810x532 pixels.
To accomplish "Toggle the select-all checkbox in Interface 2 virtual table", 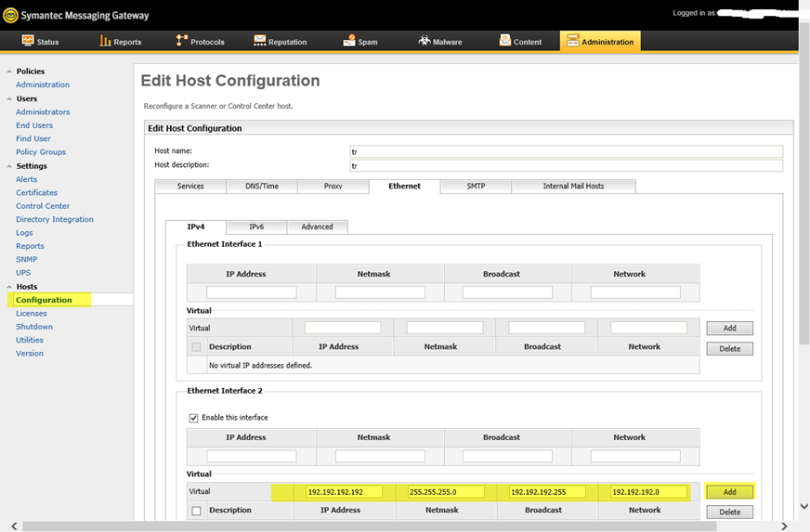I will coord(196,511).
